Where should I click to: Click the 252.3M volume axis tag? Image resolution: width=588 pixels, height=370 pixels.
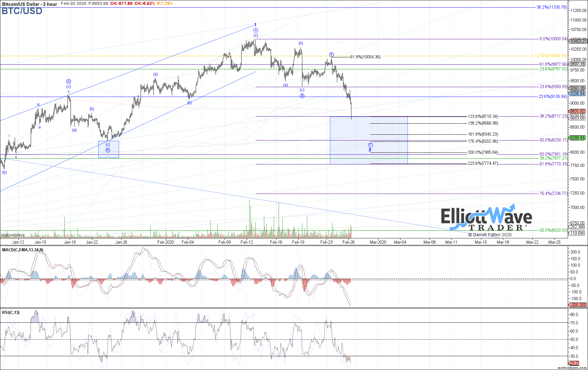pyautogui.click(x=577, y=227)
